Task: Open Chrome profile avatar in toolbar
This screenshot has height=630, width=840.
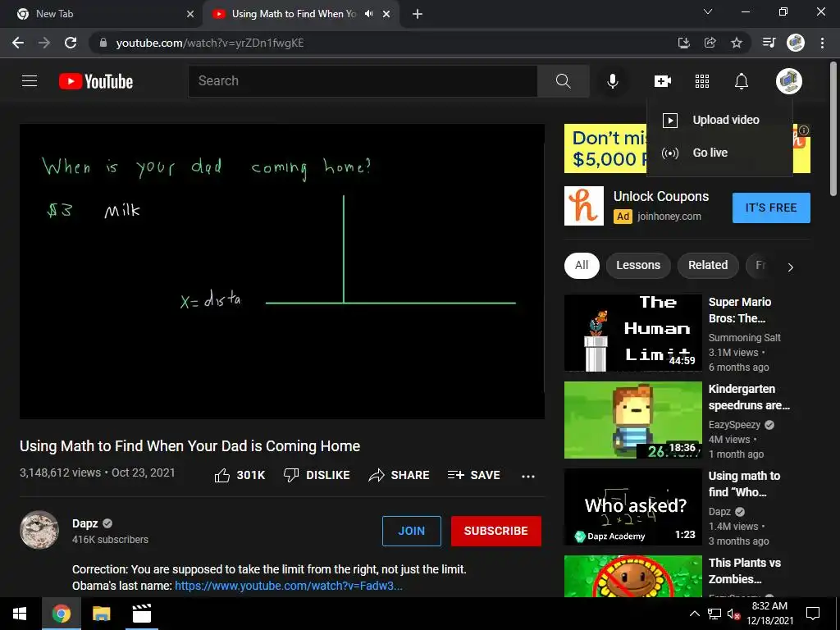Action: (x=796, y=43)
